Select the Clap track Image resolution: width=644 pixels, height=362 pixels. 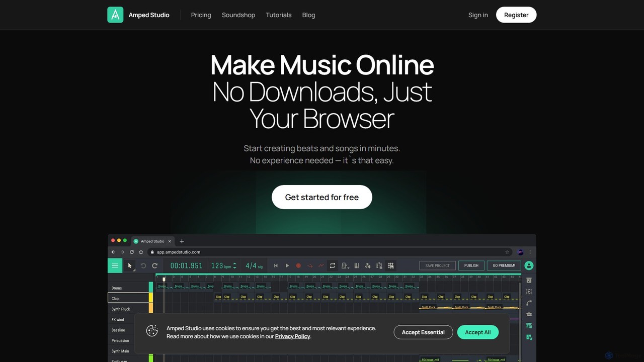click(x=128, y=298)
